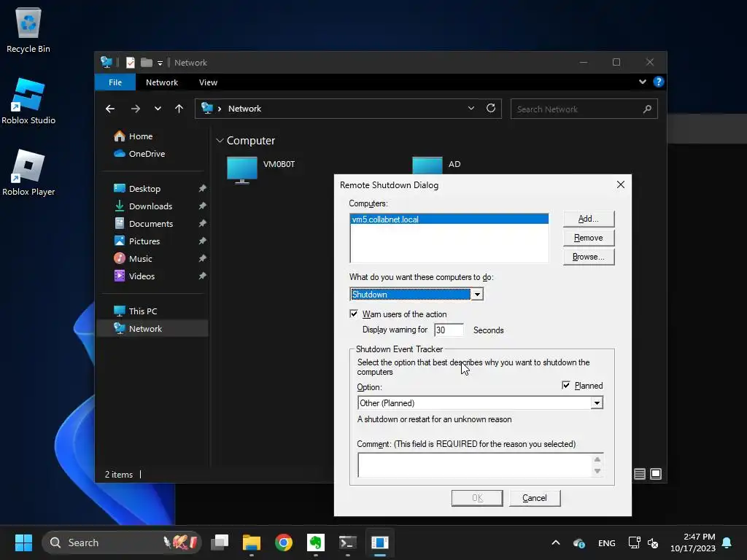Close the Remote Shutdown Dialog
Image resolution: width=747 pixels, height=560 pixels.
point(620,184)
